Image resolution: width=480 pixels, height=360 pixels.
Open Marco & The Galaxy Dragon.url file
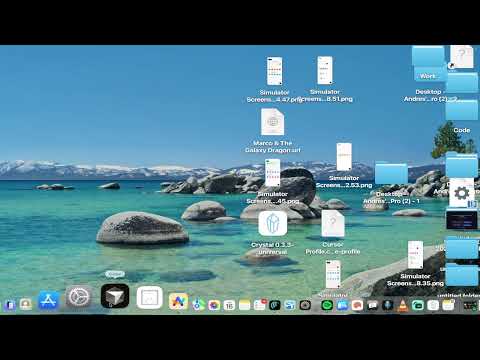pos(273,122)
